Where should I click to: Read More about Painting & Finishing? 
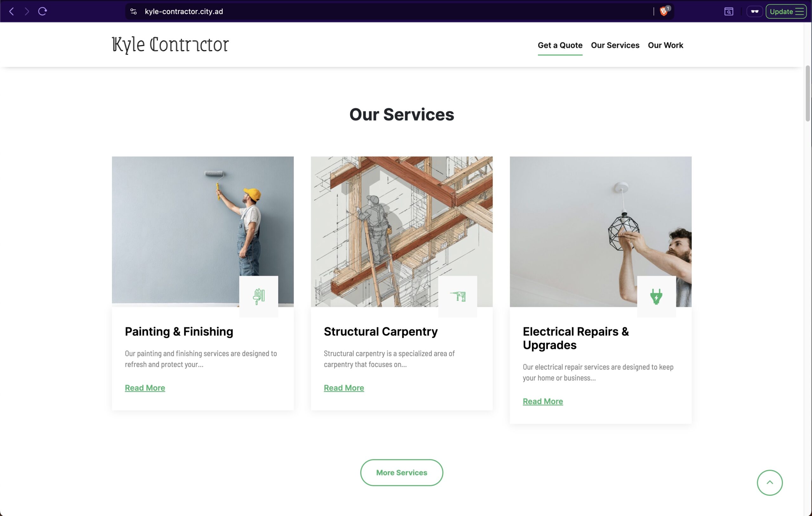tap(145, 388)
